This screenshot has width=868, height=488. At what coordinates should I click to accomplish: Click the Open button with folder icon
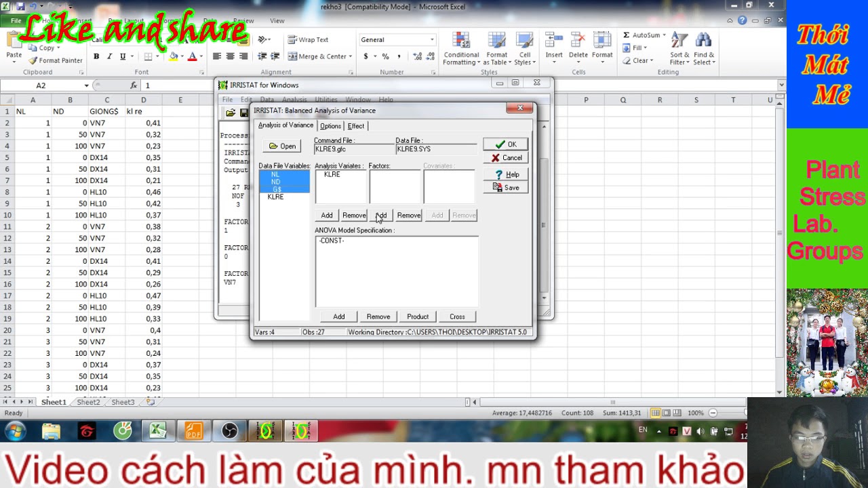[282, 146]
